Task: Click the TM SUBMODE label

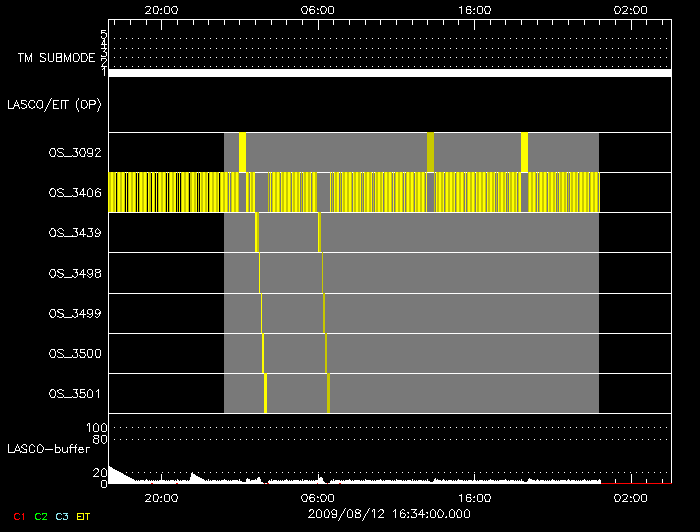Action: (x=56, y=58)
